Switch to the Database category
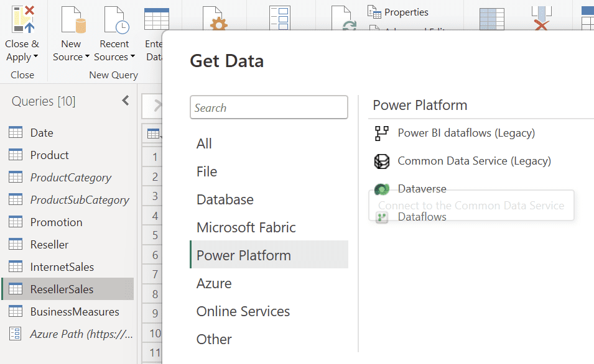This screenshot has height=364, width=594. [x=225, y=199]
